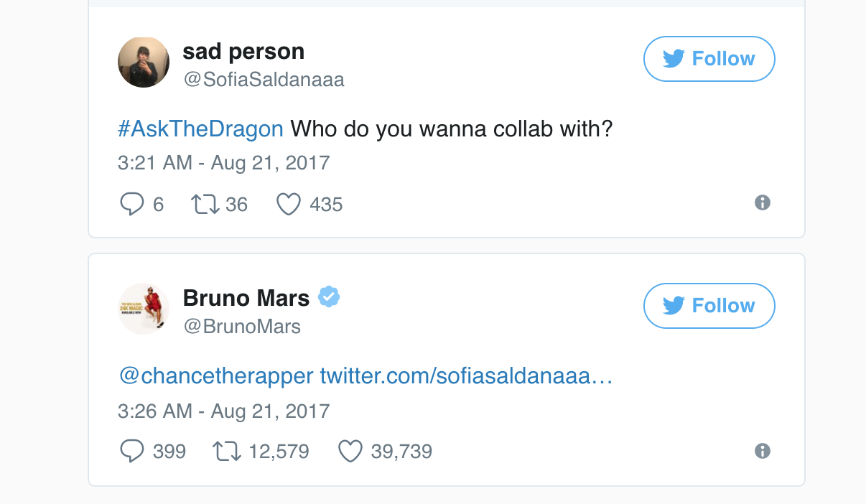Open the #AskTheDragon hashtag
The image size is (866, 504).
point(200,129)
